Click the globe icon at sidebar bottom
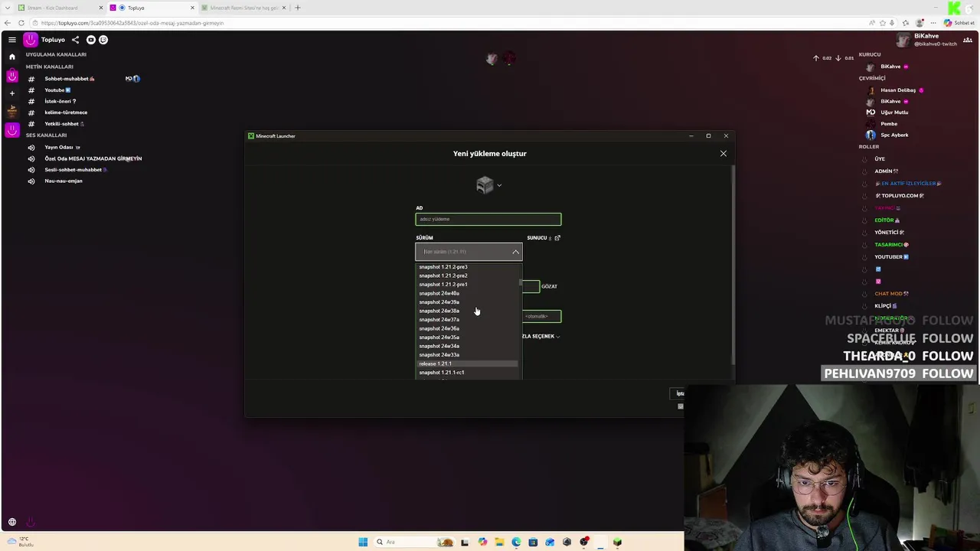 [11, 523]
